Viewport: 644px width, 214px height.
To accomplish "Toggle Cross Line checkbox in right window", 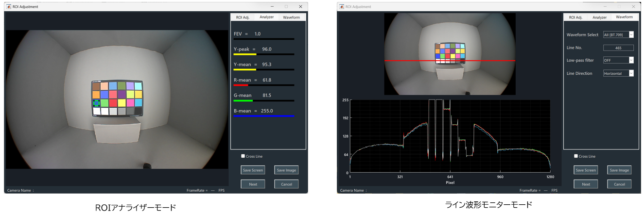I will click(576, 156).
